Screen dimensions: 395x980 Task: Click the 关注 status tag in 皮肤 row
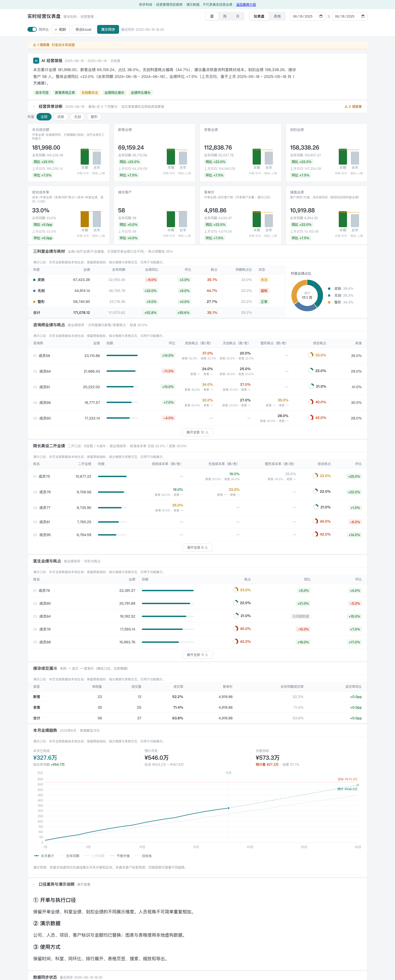pyautogui.click(x=264, y=280)
